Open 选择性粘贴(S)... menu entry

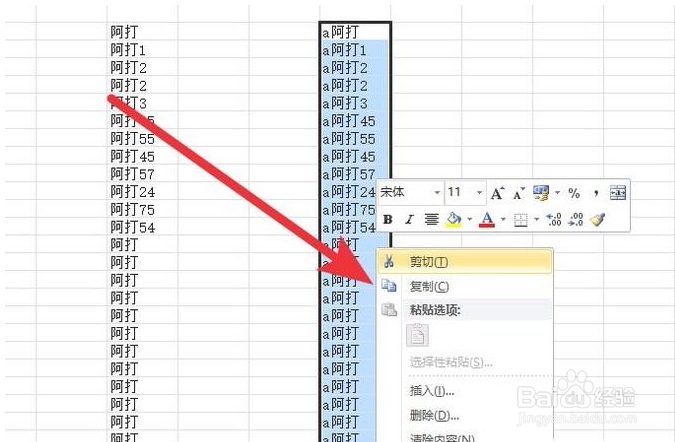point(465,362)
